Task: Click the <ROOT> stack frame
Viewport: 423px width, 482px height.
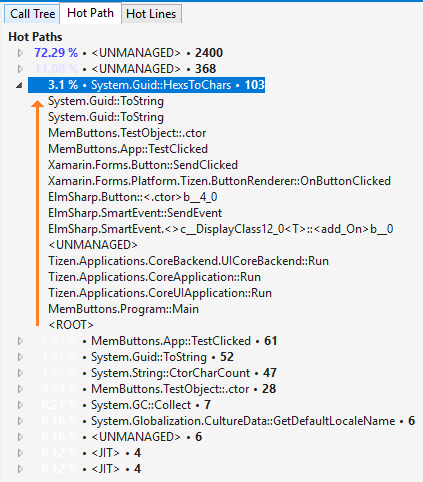Action: 71,325
